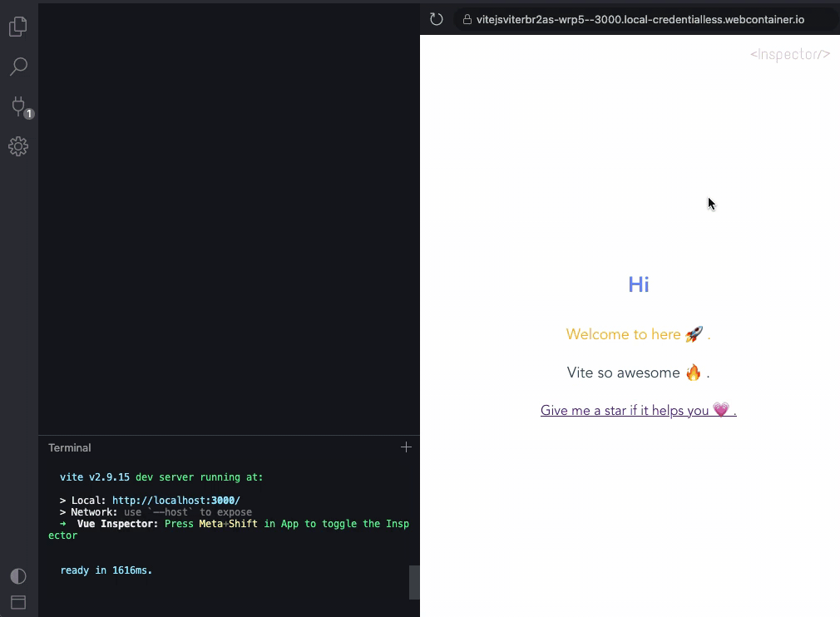The width and height of the screenshot is (840, 617).
Task: Toggle the <Inspector/> button in preview
Action: tap(790, 54)
